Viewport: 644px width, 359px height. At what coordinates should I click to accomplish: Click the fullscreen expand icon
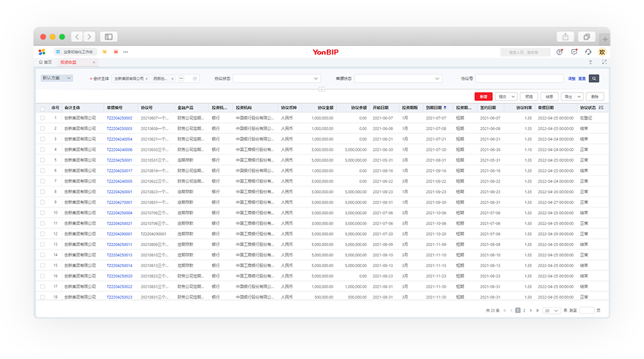pos(604,62)
